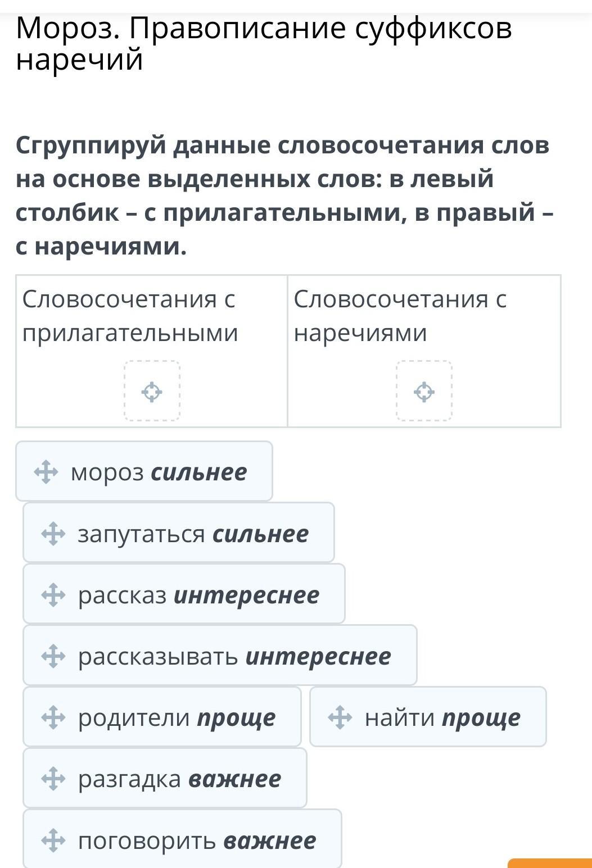
Task: Click target icon in adverbs column drop zone
Action: (424, 392)
